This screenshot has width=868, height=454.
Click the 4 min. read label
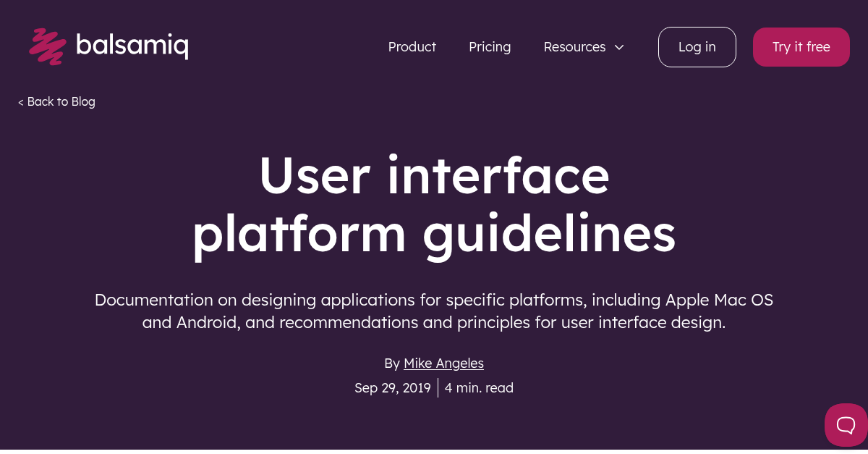click(479, 387)
